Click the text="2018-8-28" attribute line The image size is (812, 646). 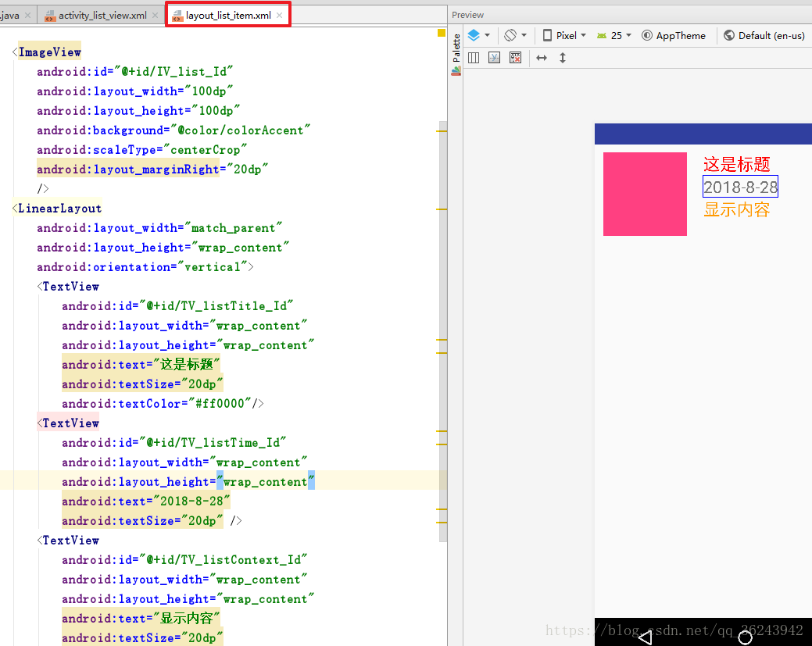145,501
